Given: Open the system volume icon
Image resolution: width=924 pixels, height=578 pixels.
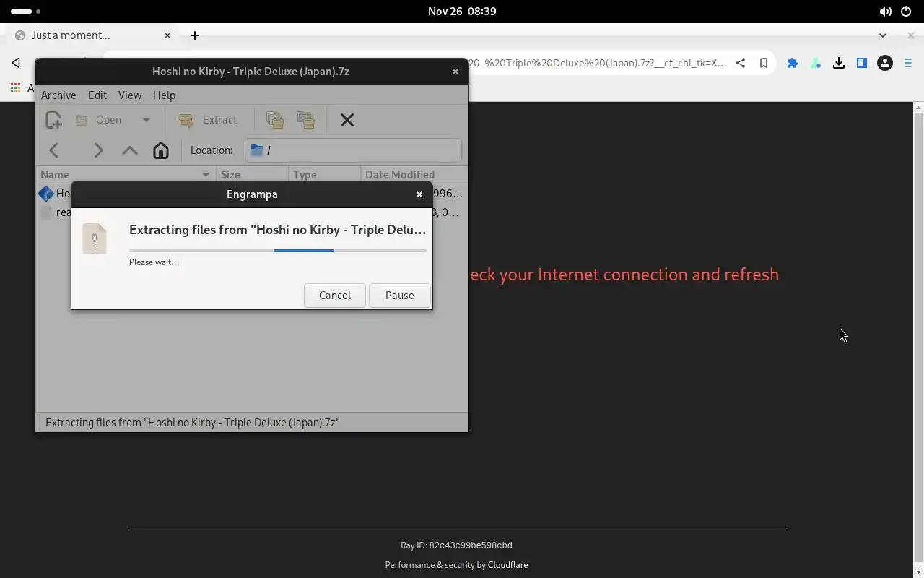Looking at the screenshot, I should point(885,11).
